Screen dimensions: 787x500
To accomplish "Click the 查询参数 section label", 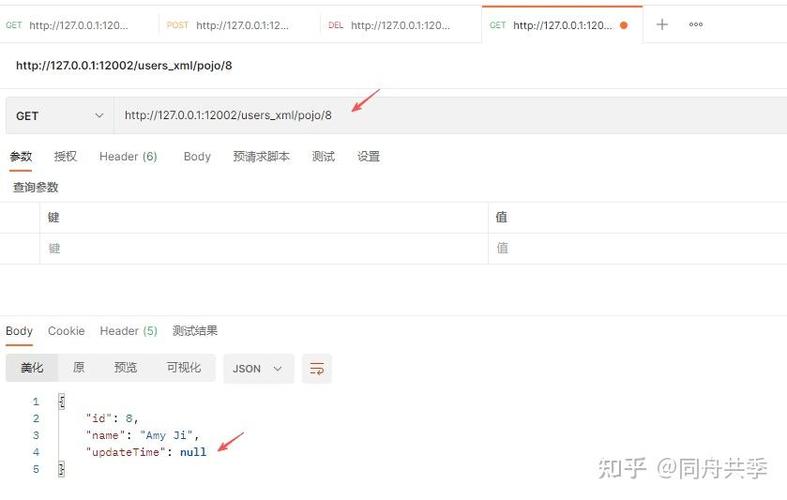I will (x=36, y=187).
